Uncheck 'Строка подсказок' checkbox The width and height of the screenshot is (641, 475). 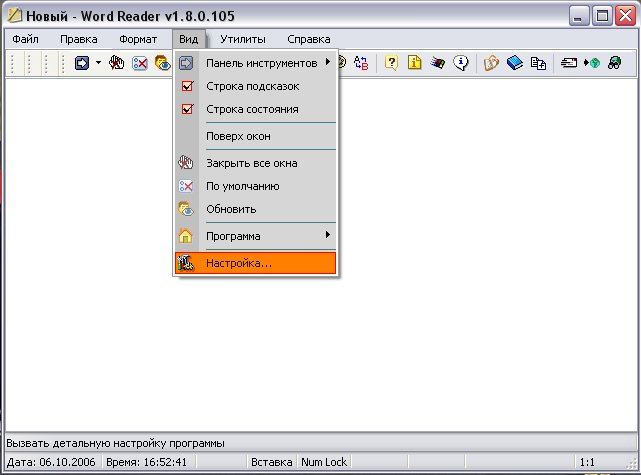187,86
